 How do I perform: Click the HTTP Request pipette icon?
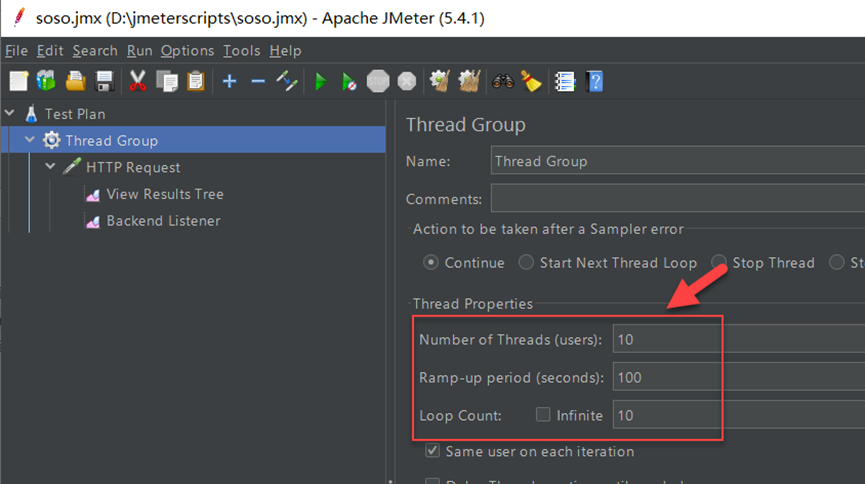(x=72, y=167)
